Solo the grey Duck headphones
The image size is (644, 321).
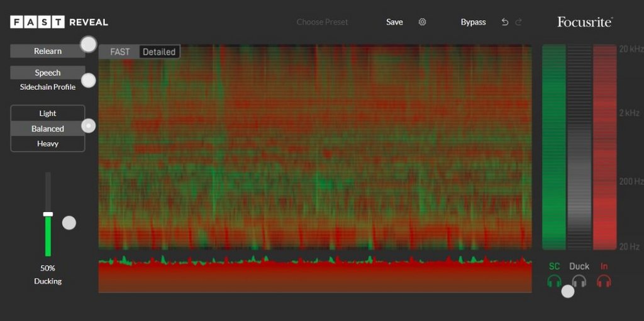(x=579, y=281)
